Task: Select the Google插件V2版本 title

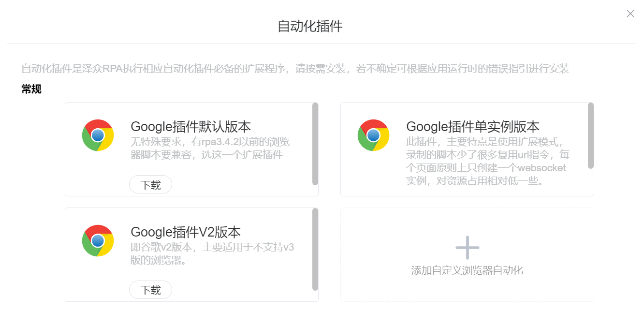Action: [185, 232]
